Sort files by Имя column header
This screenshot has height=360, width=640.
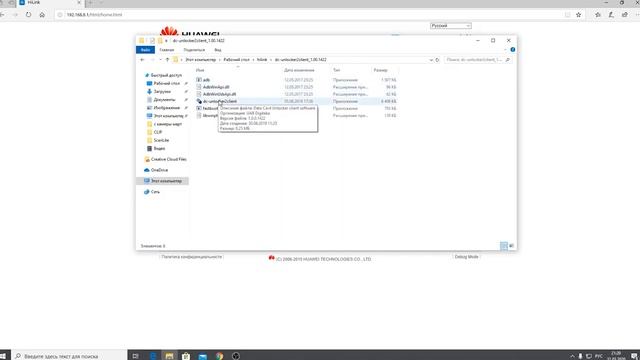pyautogui.click(x=200, y=70)
